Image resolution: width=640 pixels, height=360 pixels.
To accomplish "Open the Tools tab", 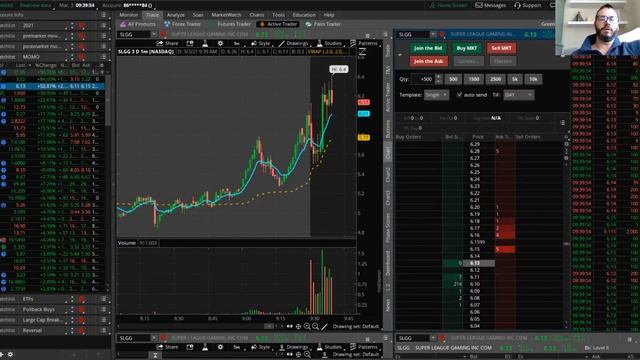I will 278,15.
